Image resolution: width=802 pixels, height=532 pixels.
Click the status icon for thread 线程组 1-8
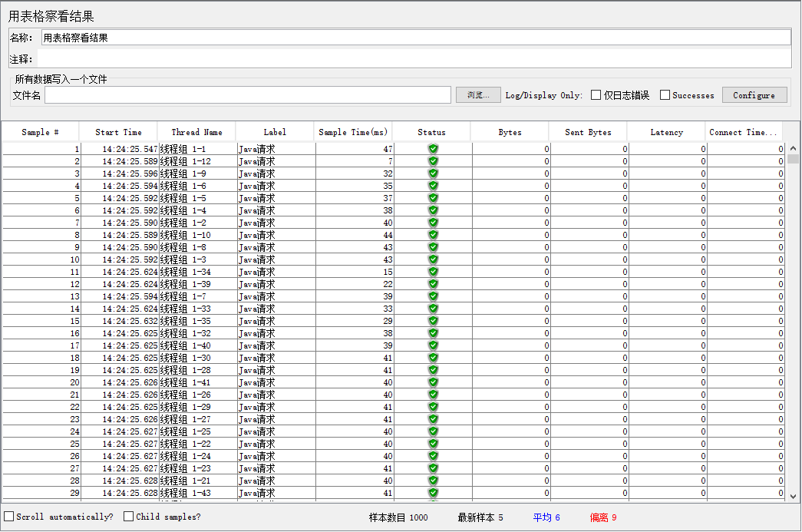433,247
